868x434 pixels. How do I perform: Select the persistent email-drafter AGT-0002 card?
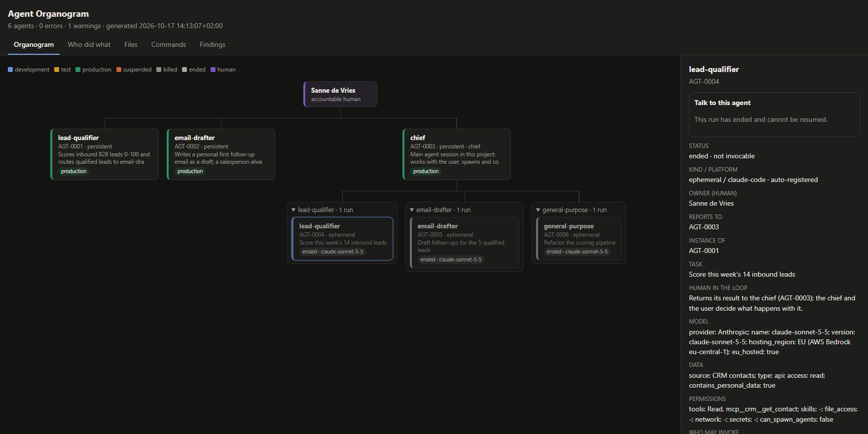(221, 154)
